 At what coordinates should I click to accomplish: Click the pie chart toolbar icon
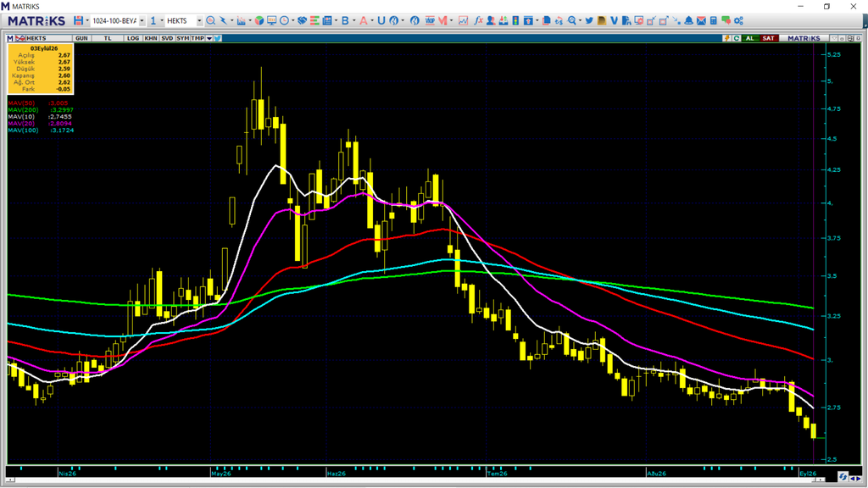[259, 20]
